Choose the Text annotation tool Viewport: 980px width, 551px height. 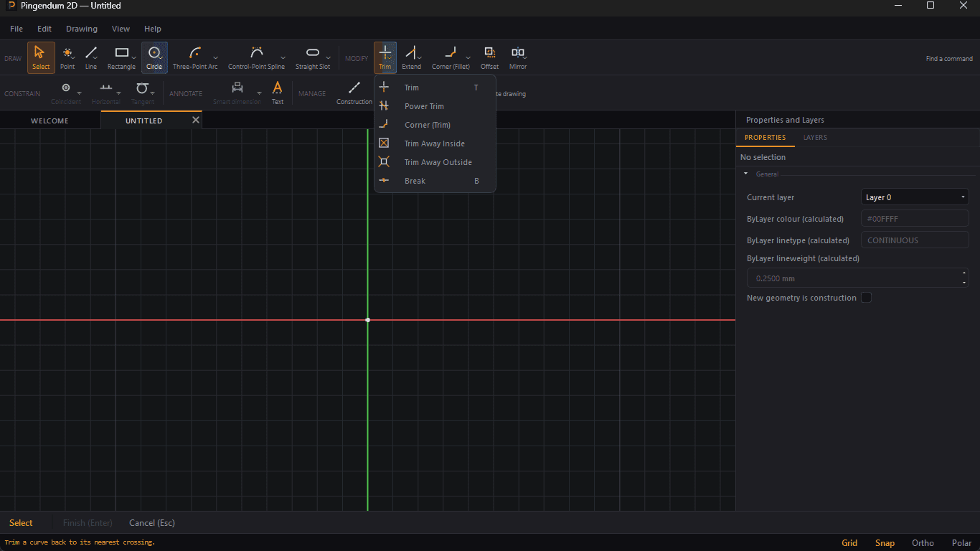click(278, 93)
